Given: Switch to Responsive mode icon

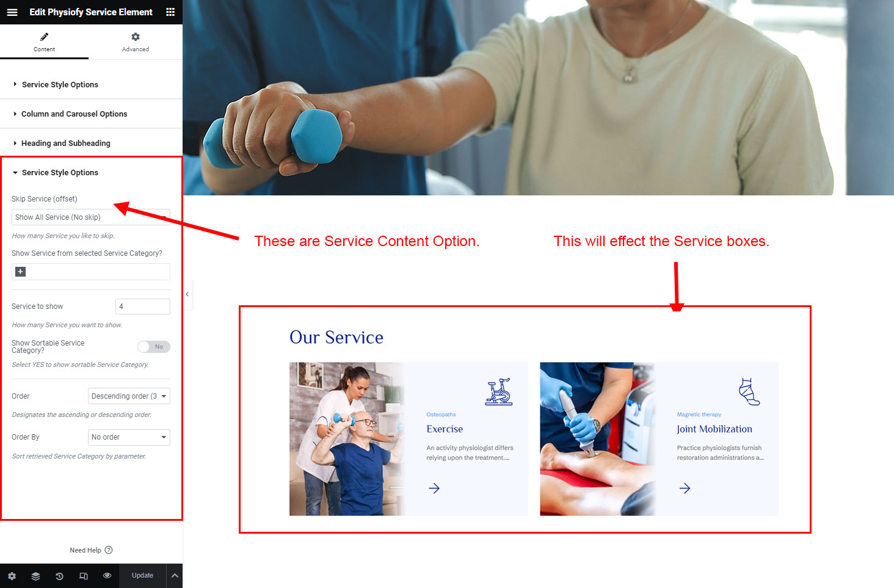Looking at the screenshot, I should [84, 576].
